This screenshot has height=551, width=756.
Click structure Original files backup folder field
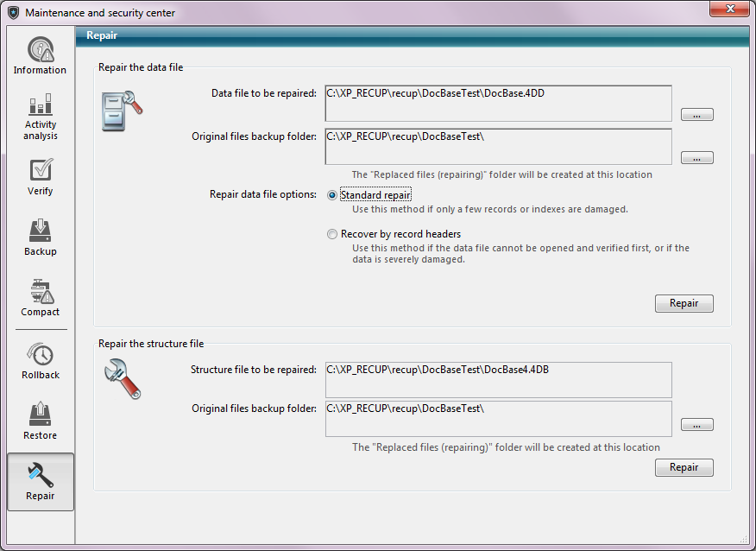coord(499,419)
